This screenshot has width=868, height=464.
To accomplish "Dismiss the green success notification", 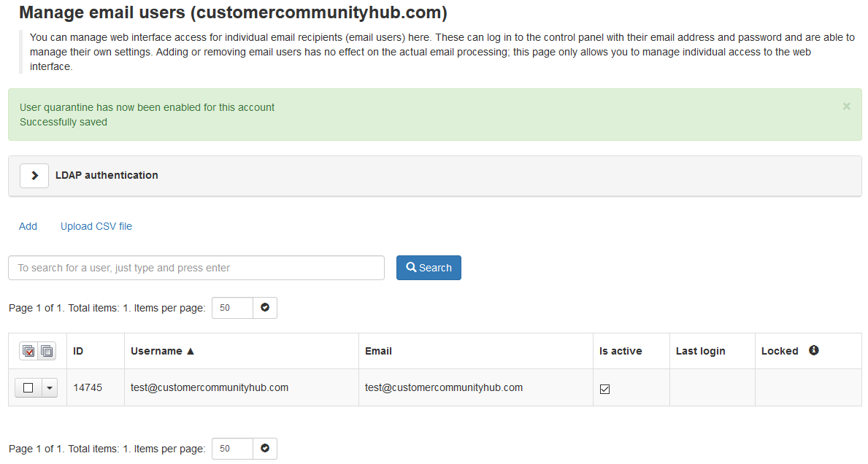I will [846, 107].
